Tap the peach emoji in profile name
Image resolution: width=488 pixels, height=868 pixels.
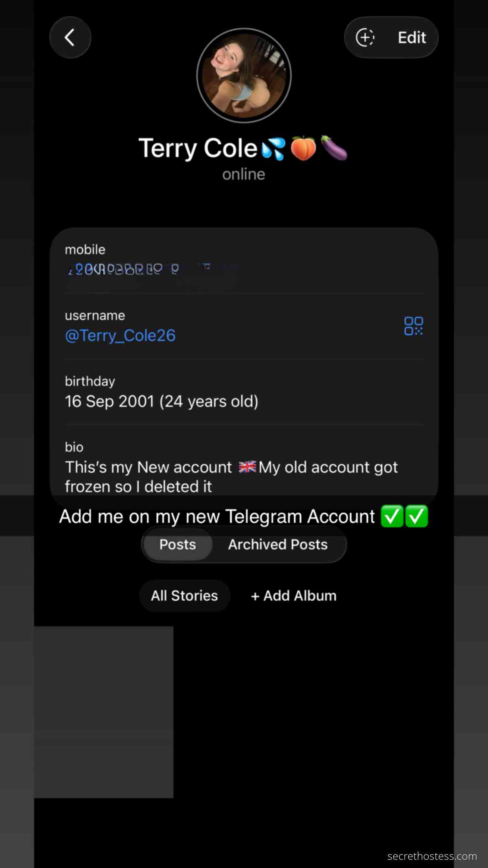(303, 149)
